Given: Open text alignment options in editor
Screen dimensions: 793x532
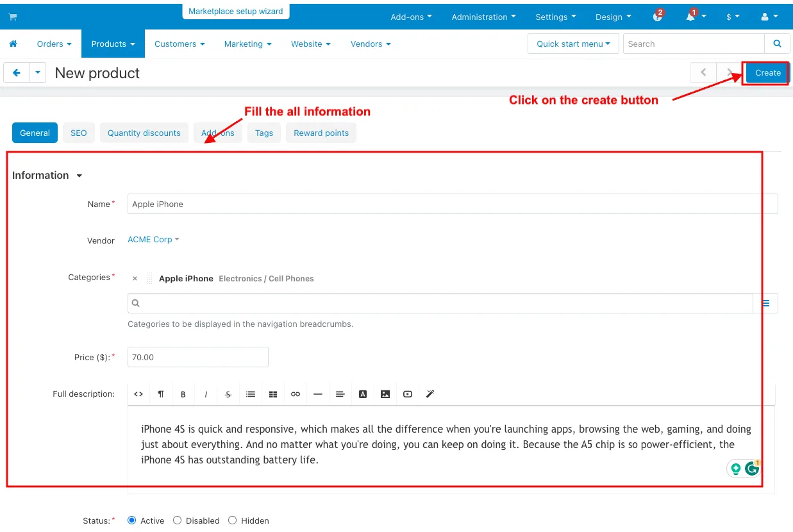Looking at the screenshot, I should coord(340,394).
